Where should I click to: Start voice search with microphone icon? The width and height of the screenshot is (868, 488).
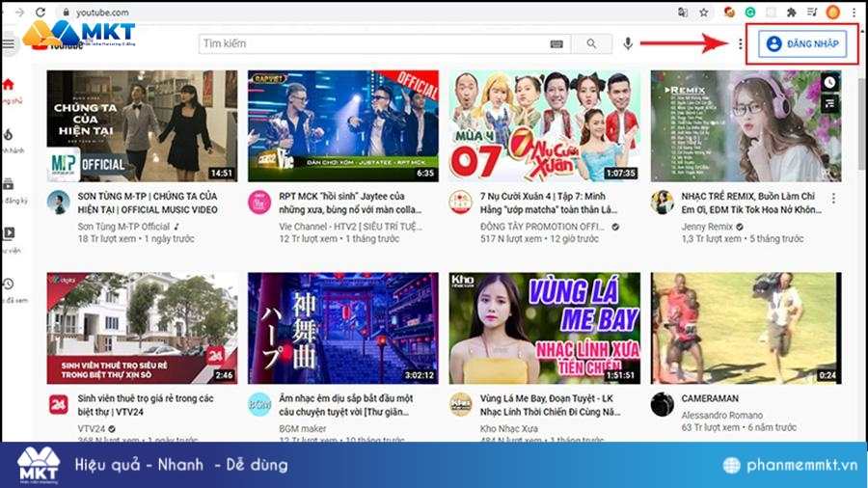(x=628, y=43)
